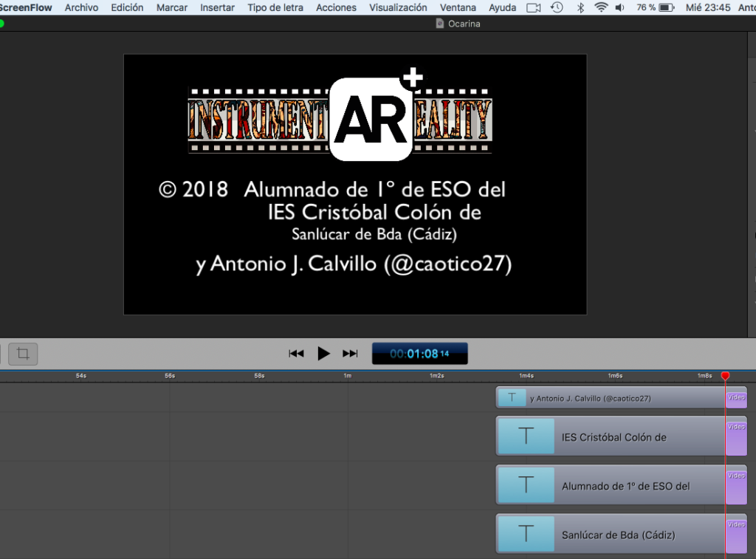Click the 1m2s mark on the timeline ruler
Viewport: 756px width, 559px height.
(x=437, y=376)
